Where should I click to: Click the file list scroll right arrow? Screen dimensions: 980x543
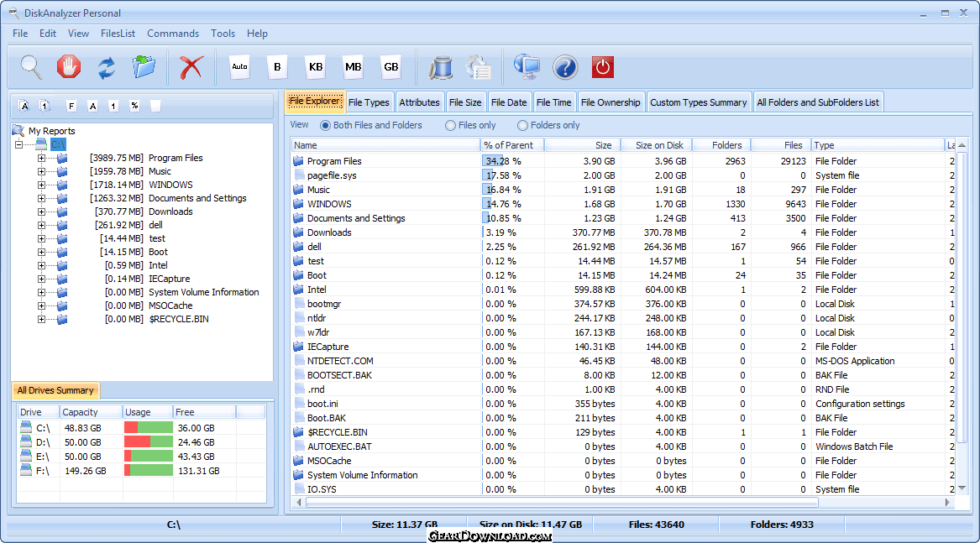pos(947,503)
